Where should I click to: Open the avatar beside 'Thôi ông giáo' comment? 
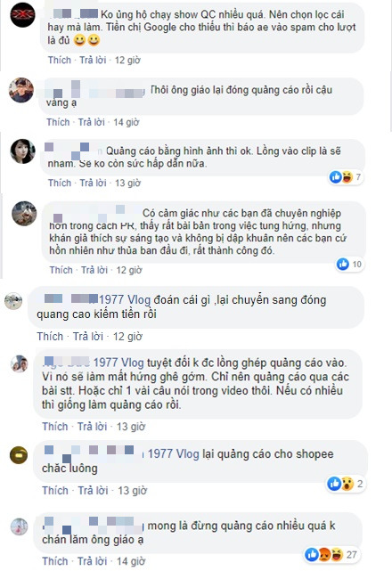[x=21, y=90]
